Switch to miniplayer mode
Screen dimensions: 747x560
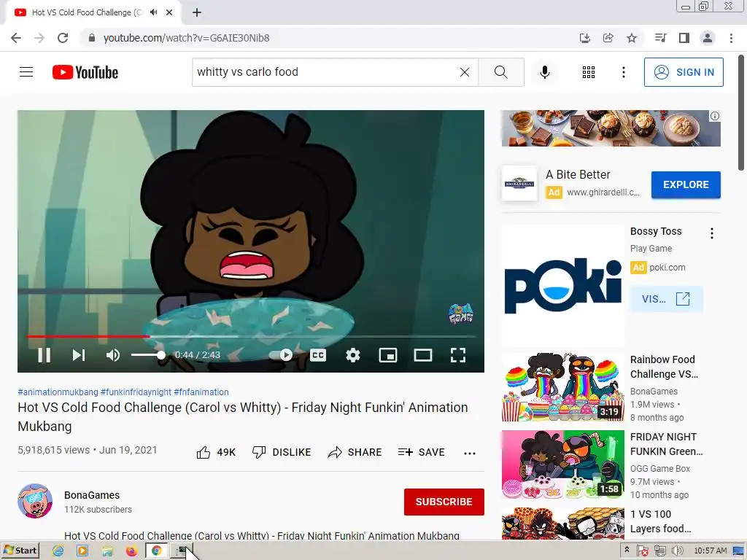coord(388,355)
